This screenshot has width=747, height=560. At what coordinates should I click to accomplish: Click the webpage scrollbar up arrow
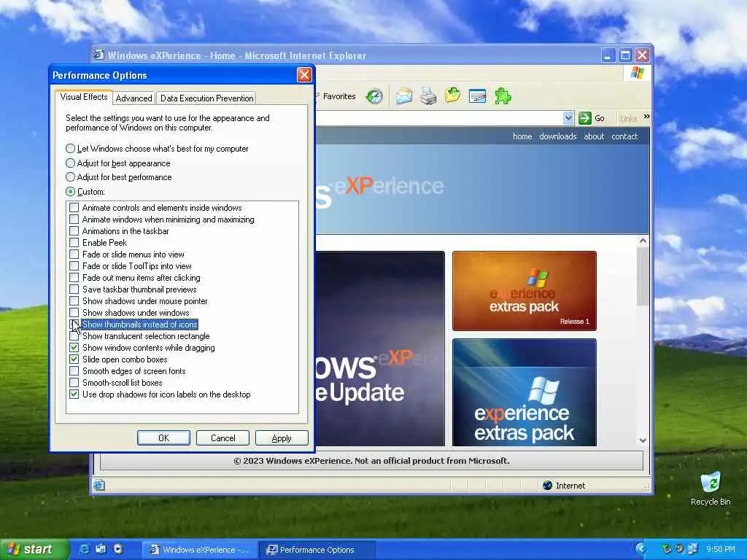[x=643, y=241]
